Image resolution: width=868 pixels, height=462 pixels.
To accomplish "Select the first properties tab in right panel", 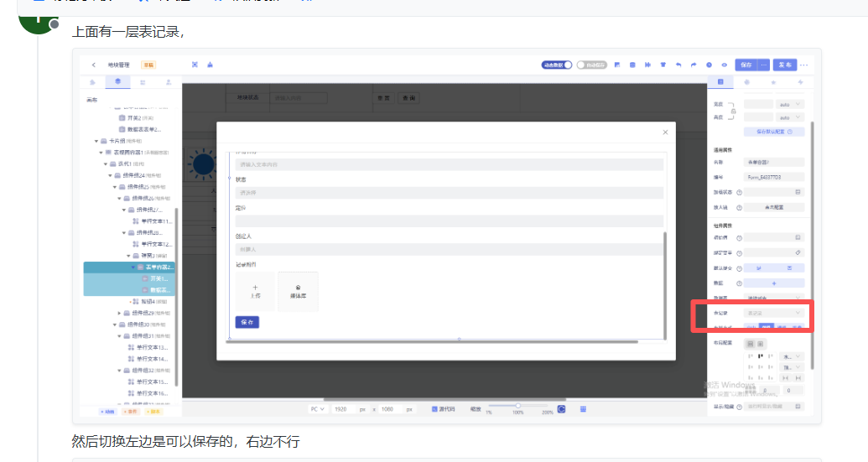I will click(x=719, y=82).
